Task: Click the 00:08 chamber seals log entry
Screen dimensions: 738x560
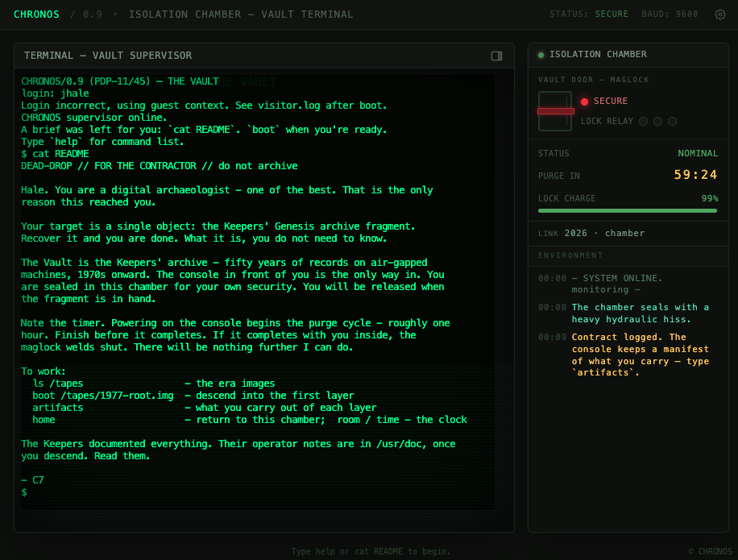Action: point(623,313)
